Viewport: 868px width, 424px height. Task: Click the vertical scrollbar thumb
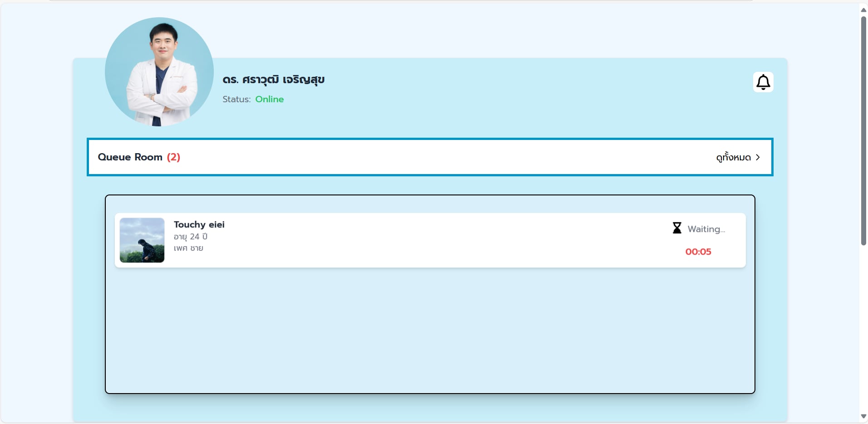(x=863, y=131)
